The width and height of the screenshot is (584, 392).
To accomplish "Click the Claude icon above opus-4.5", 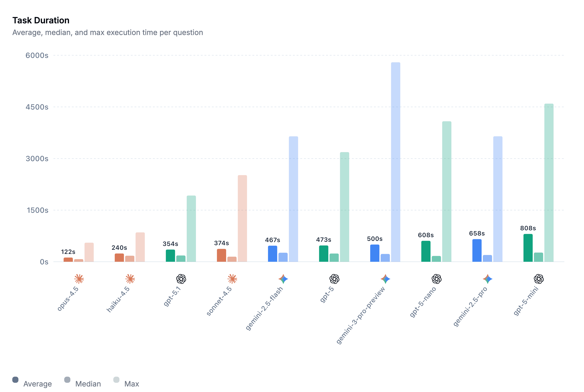I will [x=79, y=279].
